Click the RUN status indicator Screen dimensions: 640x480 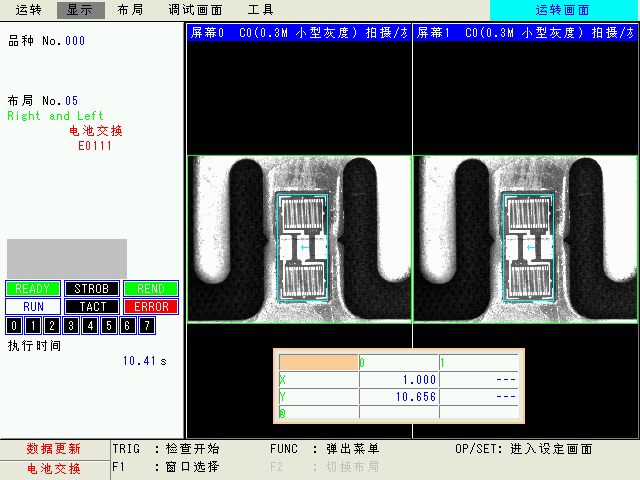tap(33, 307)
